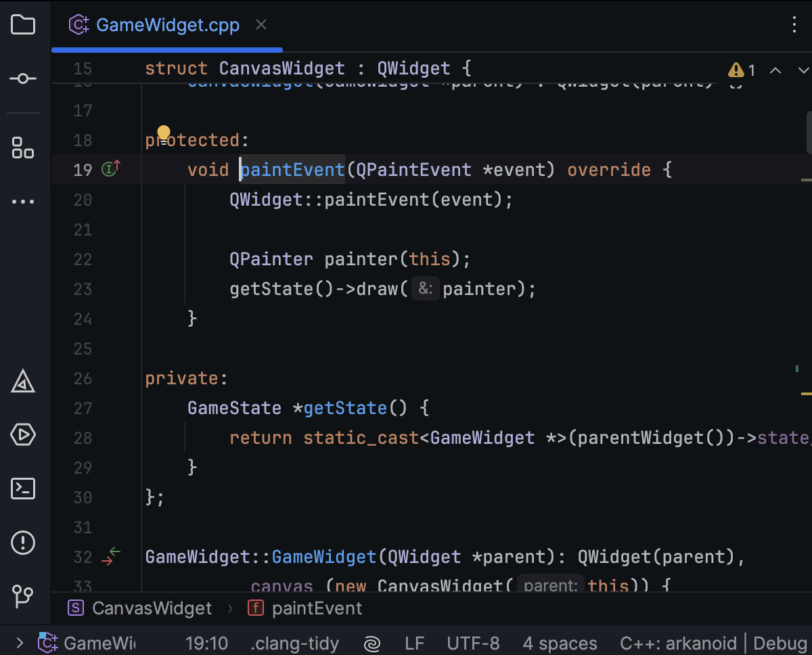Open the Git tool window
This screenshot has width=812, height=655.
coord(23,595)
